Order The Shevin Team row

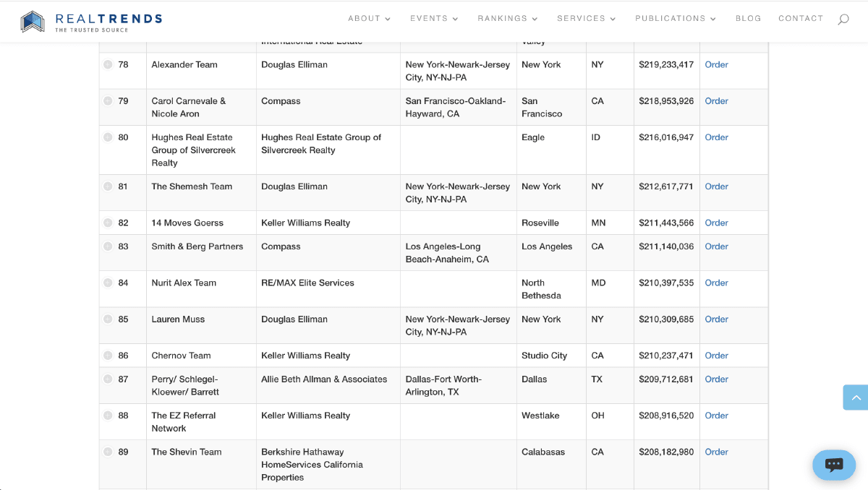(716, 452)
